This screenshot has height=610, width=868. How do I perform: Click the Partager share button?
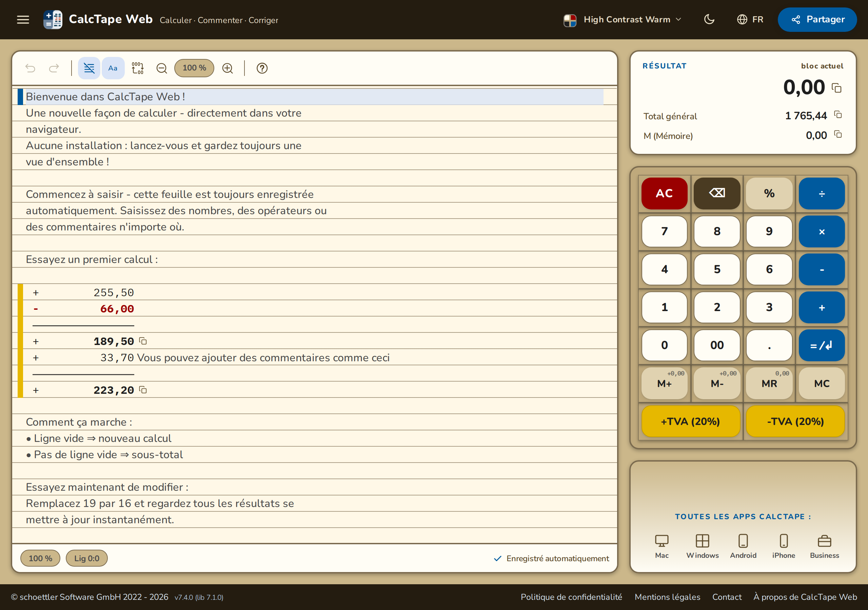tap(817, 20)
